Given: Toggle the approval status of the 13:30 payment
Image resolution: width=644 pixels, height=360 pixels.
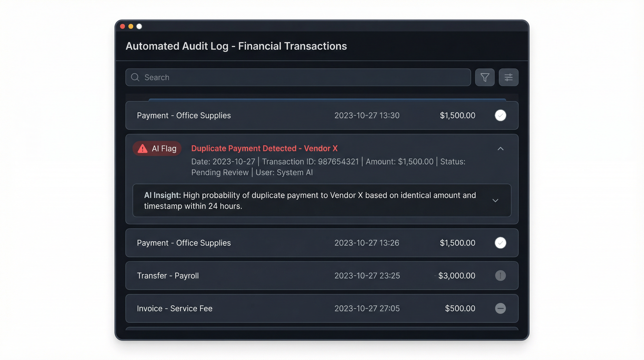Looking at the screenshot, I should click(x=500, y=115).
